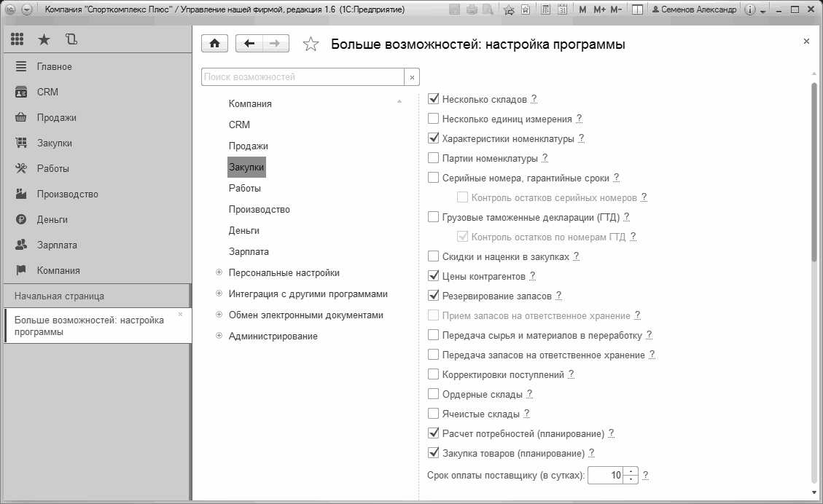Enable 'Несколько единиц измерения' checkbox
The image size is (823, 504).
click(433, 119)
